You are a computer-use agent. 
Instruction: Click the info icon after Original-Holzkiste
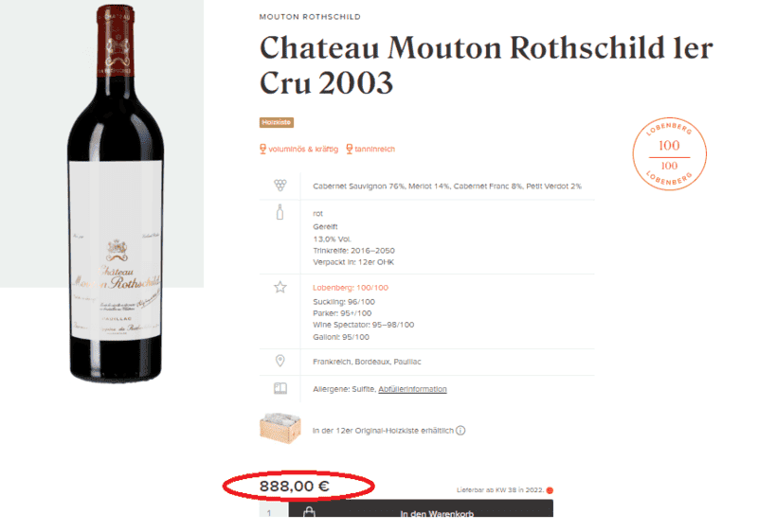click(x=460, y=430)
